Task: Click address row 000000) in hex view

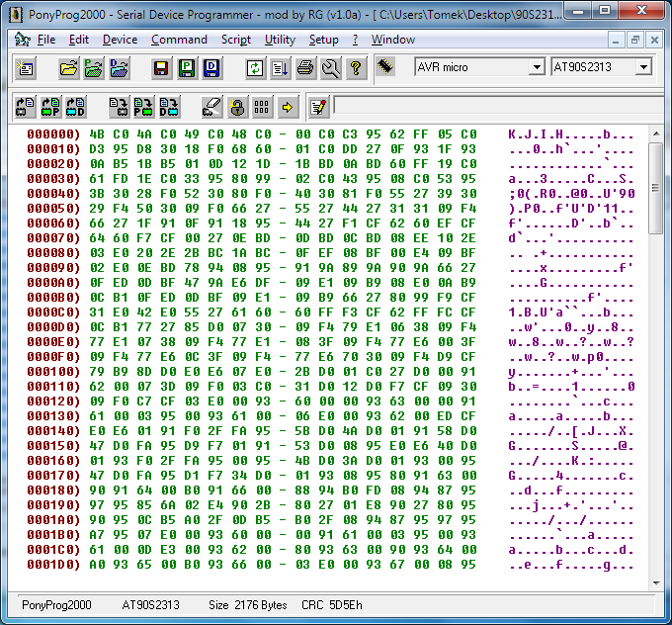Action: (53, 134)
